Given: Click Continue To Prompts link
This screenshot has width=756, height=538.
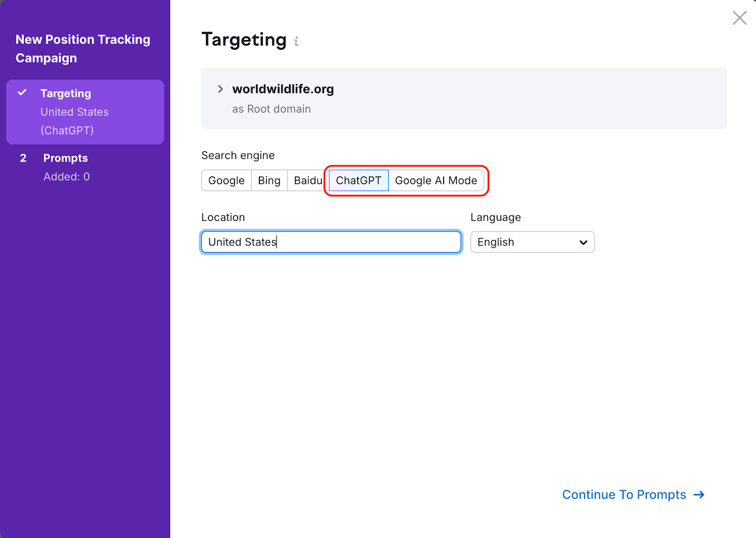Looking at the screenshot, I should (624, 495).
